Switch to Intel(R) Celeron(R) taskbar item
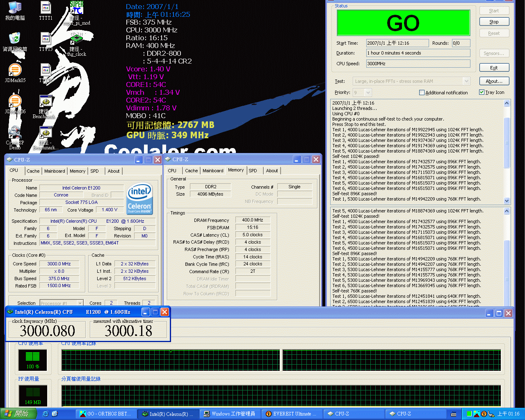525x420 pixels. 168,414
